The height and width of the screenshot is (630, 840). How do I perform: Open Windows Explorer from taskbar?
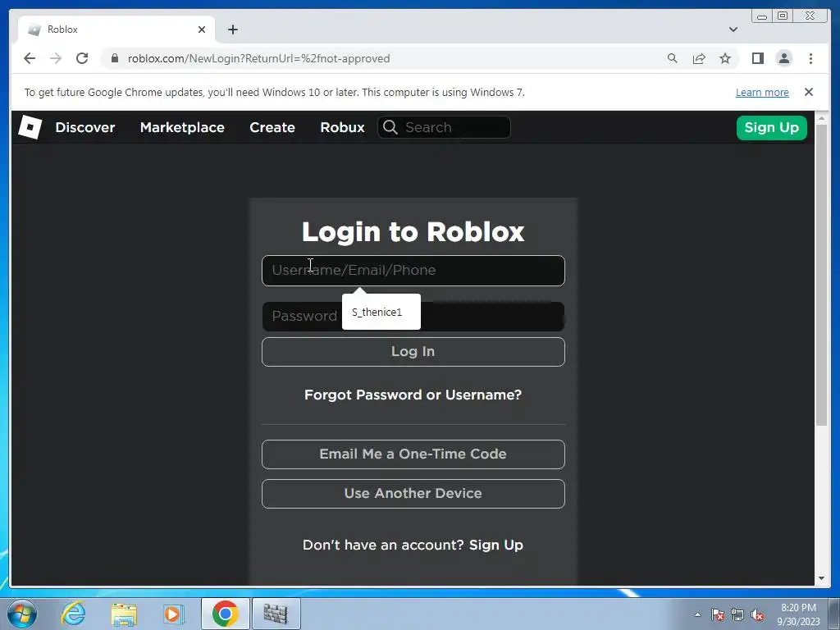click(x=124, y=614)
